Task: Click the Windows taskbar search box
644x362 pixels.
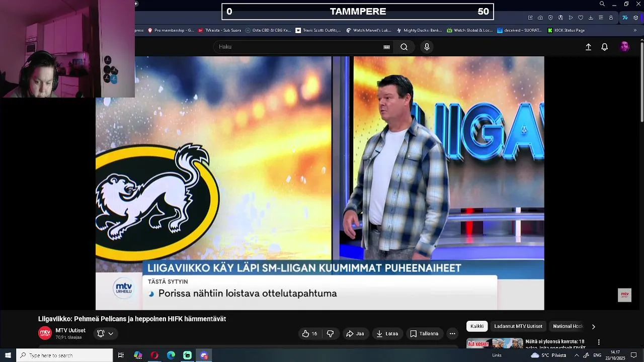Action: (x=64, y=355)
